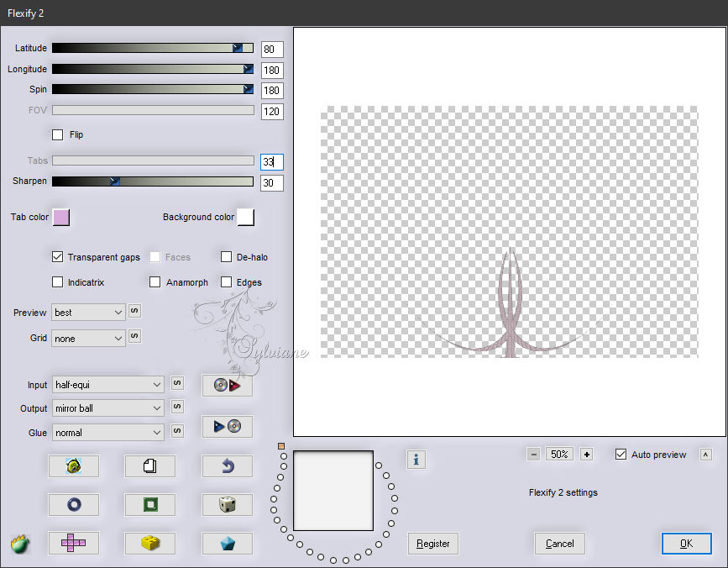The width and height of the screenshot is (728, 568).
Task: Click the FOV value field showing 120
Action: [272, 112]
